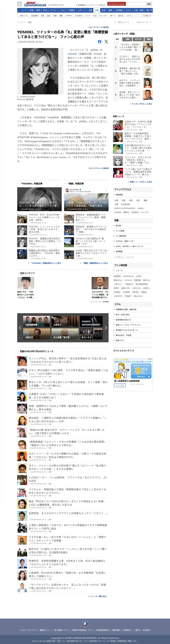Open the YOSHIKI link in the article body
170x644 pixels.
[72, 54]
